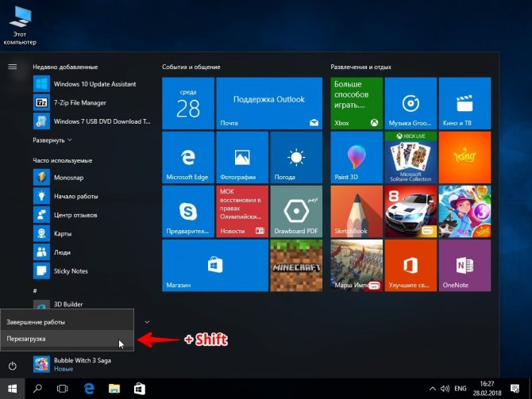Open the Начало работы app

click(x=91, y=196)
